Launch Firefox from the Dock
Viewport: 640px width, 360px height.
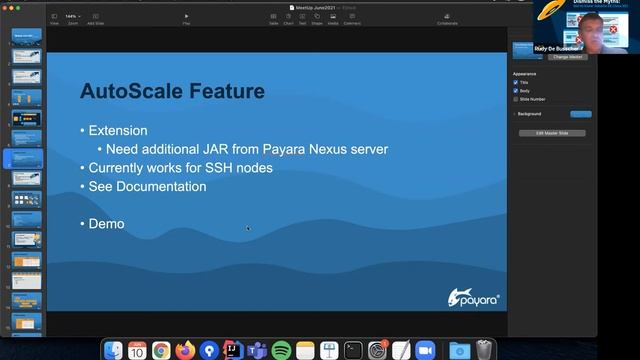185,350
